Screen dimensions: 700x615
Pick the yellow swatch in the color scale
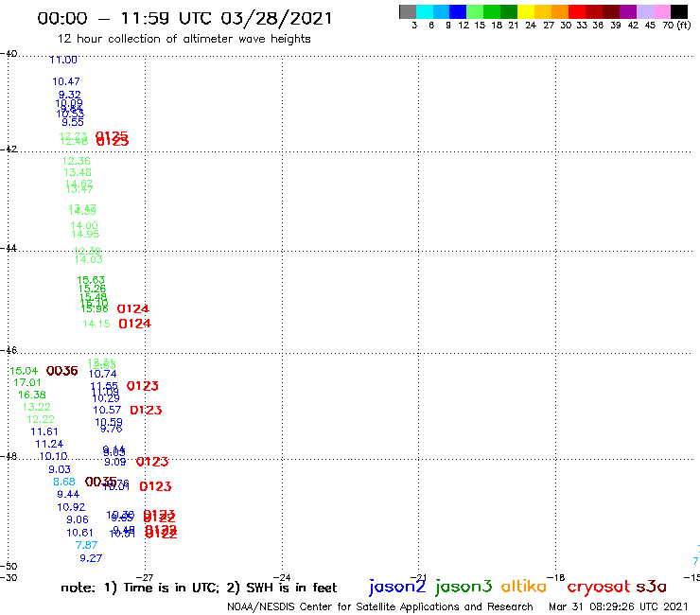coord(526,11)
